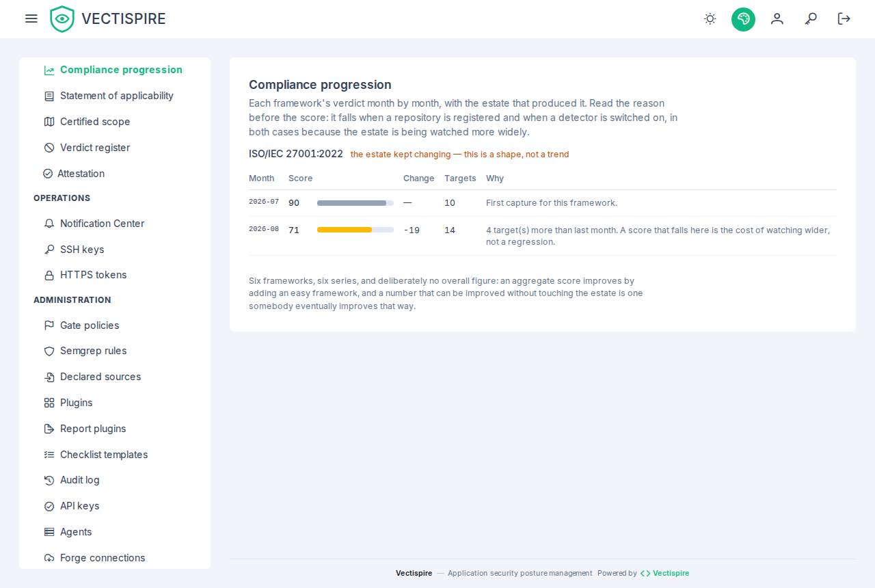Click the Checklist templates list icon
Viewport: 875px width, 588px height.
(49, 455)
